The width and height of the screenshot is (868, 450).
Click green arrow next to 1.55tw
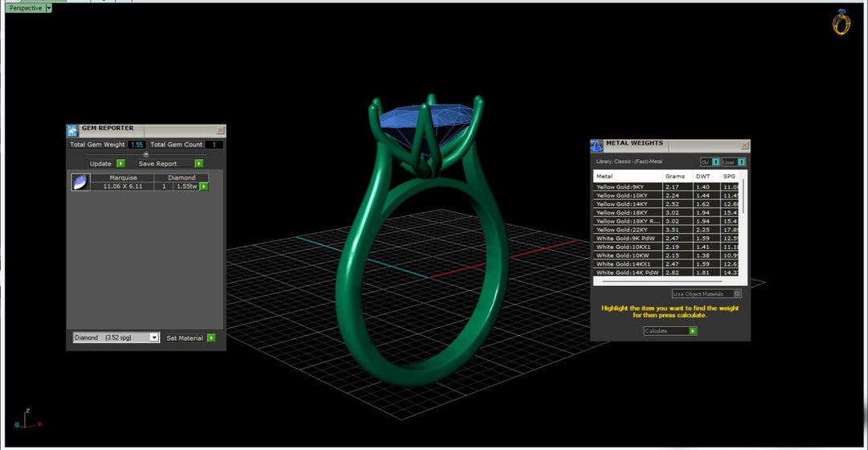click(204, 186)
